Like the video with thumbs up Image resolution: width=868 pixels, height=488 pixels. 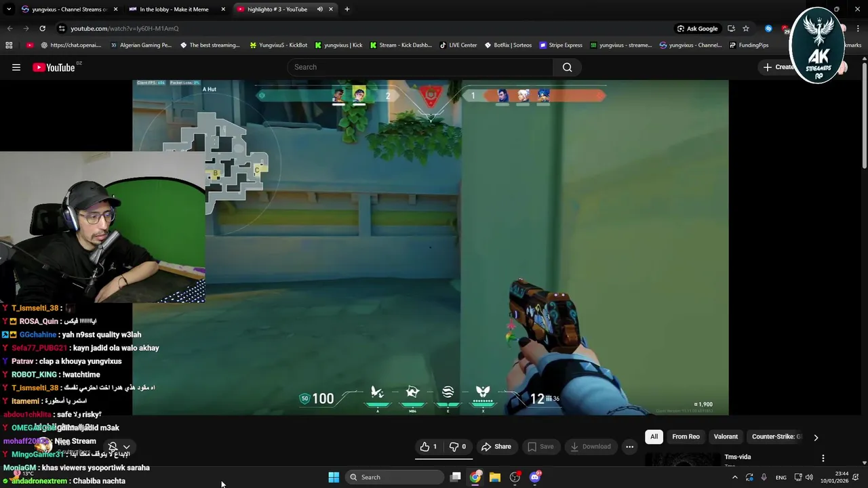[429, 447]
